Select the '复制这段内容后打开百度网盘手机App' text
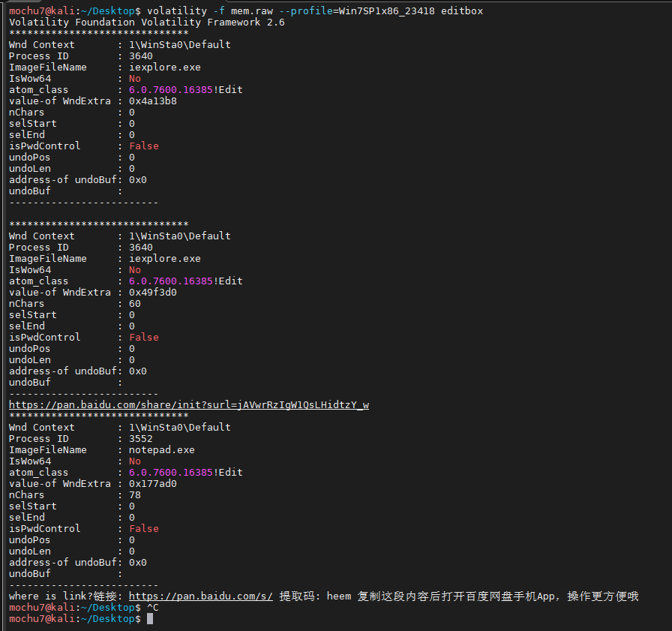The width and height of the screenshot is (672, 631). tap(456, 596)
